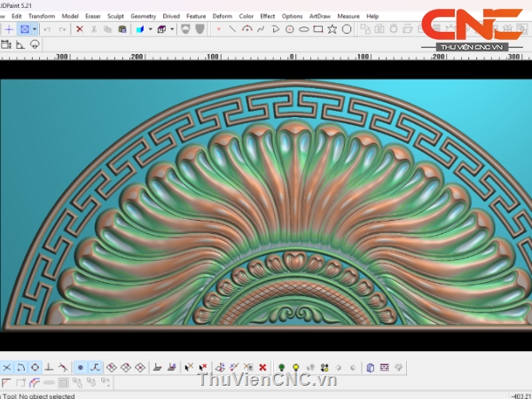Click the undo arrow icon
Screen dimensions: 532x399
[x=47, y=29]
